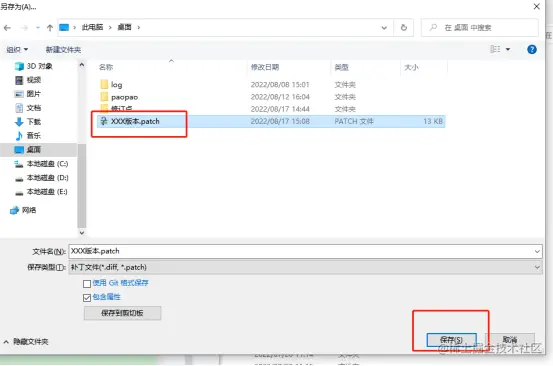553x366 pixels.
Task: Expand the 文件名 dropdown arrow
Action: [x=537, y=251]
